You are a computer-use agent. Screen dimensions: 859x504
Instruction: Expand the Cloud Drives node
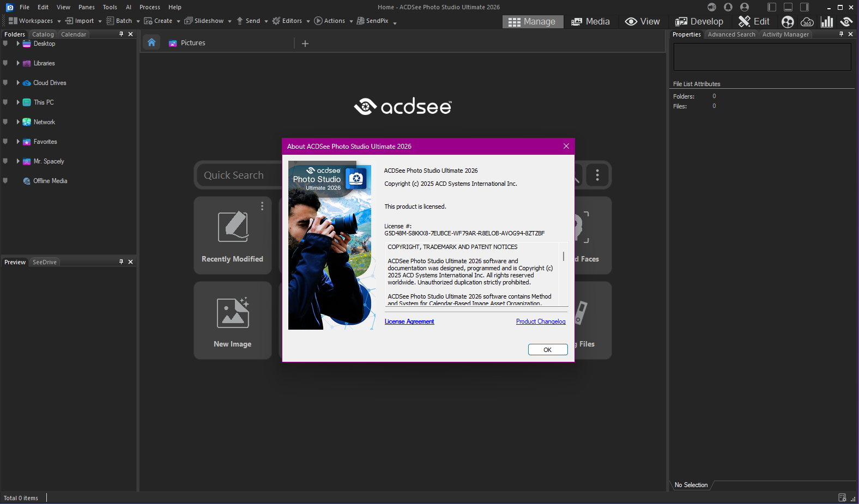pyautogui.click(x=18, y=83)
